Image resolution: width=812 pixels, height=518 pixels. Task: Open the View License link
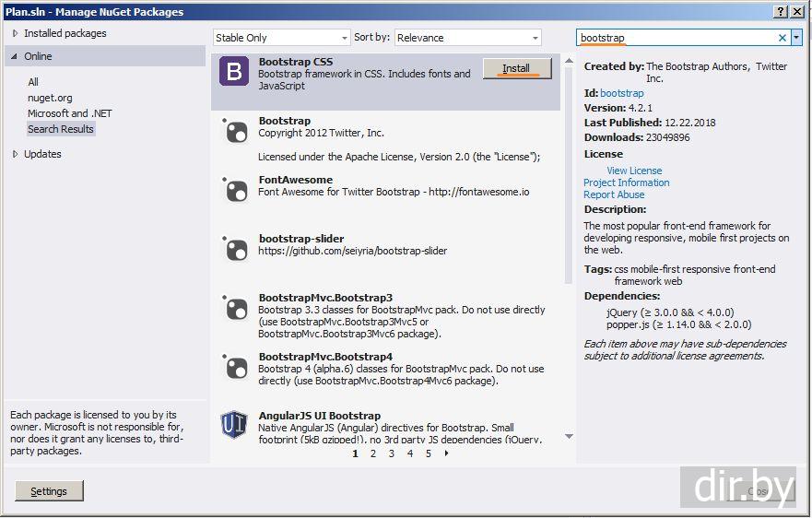coord(634,171)
